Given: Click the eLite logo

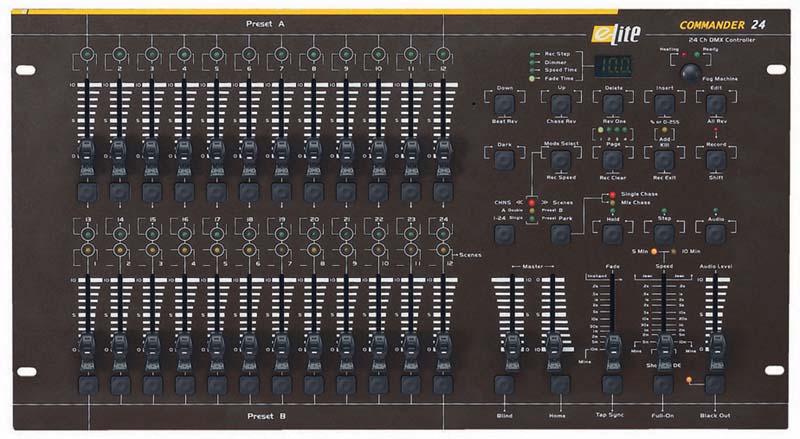Looking at the screenshot, I should 616,34.
